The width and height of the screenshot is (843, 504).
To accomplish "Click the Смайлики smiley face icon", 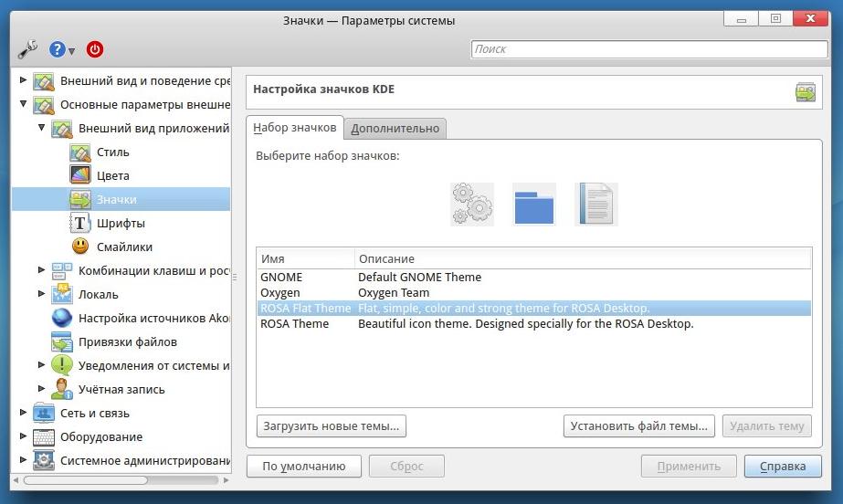I will [80, 247].
